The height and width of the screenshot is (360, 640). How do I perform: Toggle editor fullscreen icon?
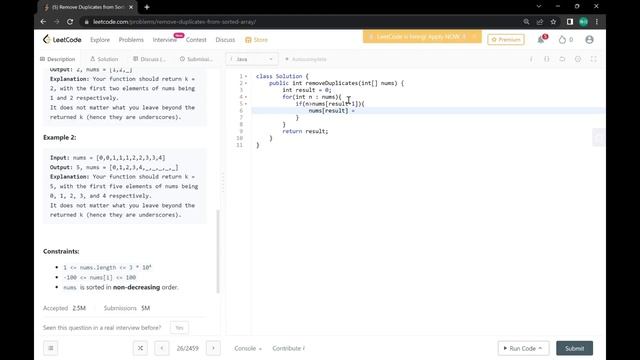(593, 59)
